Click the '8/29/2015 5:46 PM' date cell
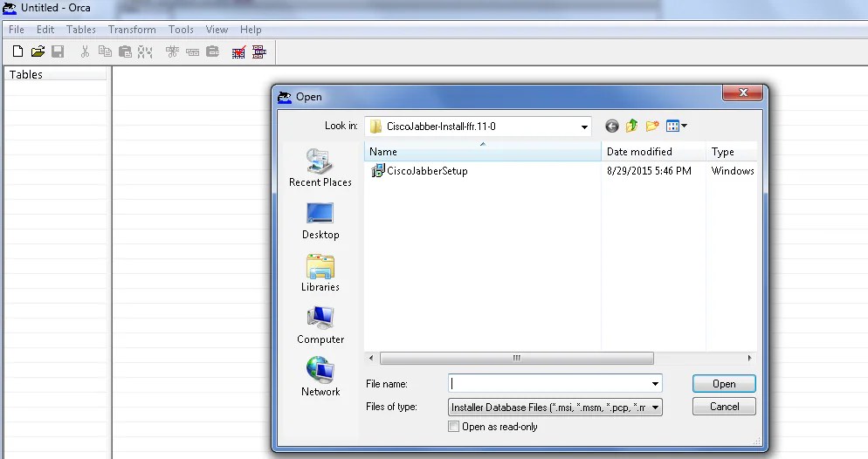The image size is (868, 459). coord(649,171)
